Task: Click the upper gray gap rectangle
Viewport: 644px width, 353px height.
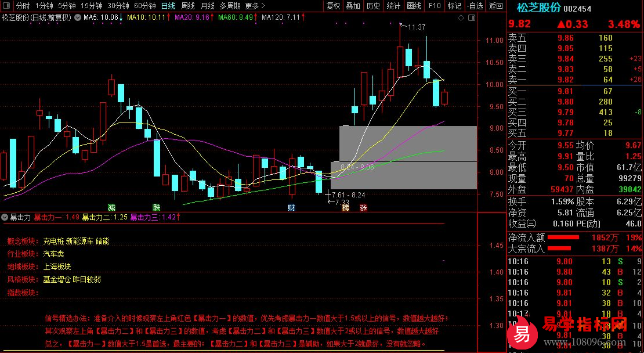Action: pyautogui.click(x=408, y=143)
